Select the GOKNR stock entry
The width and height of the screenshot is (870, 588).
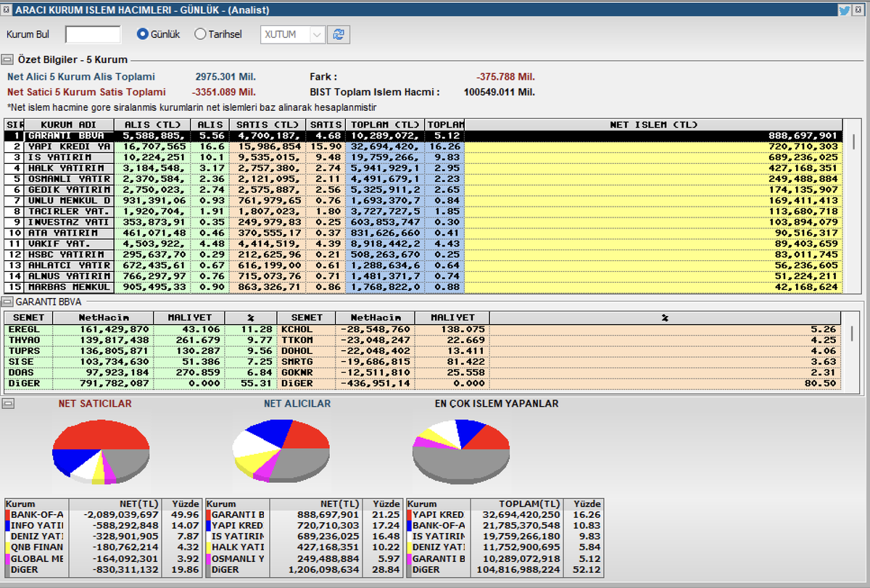559,373
